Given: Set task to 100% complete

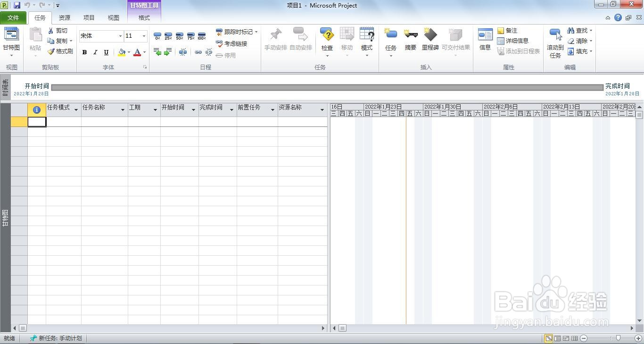Looking at the screenshot, I should tap(202, 36).
